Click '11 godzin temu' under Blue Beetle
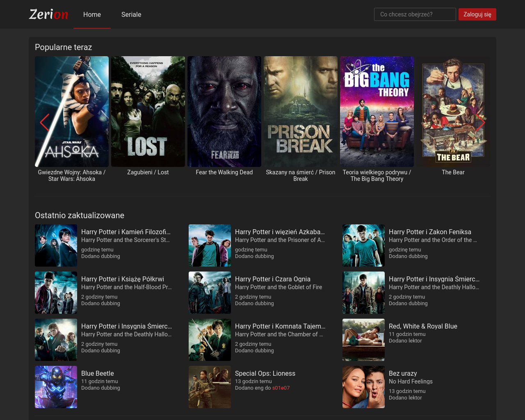Image resolution: width=525 pixels, height=420 pixels. (100, 381)
